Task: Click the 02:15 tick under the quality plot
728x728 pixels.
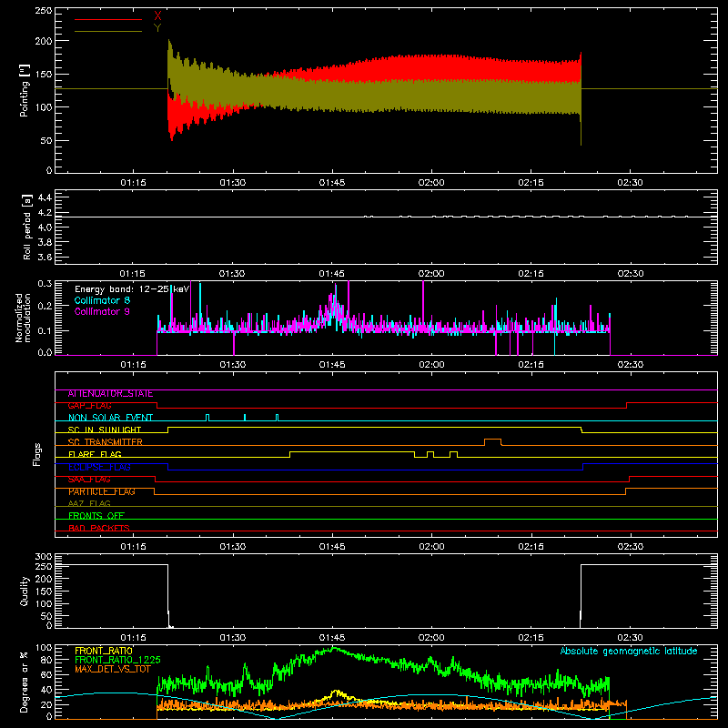Action: tap(531, 638)
